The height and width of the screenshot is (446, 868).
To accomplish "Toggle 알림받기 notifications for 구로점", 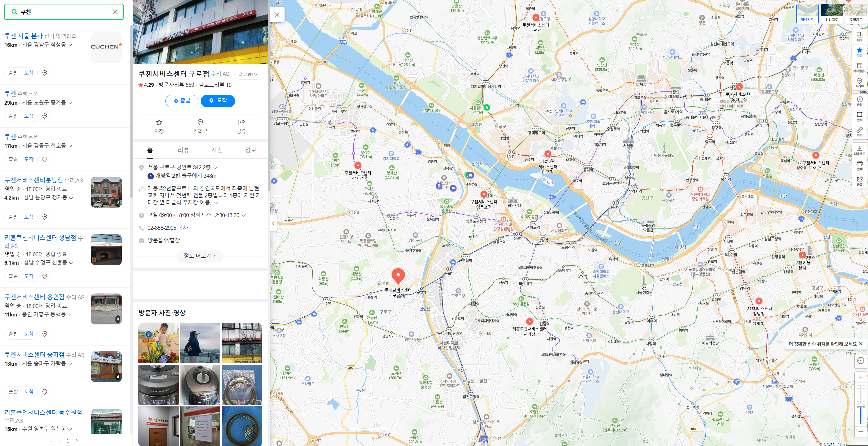I will (x=249, y=74).
